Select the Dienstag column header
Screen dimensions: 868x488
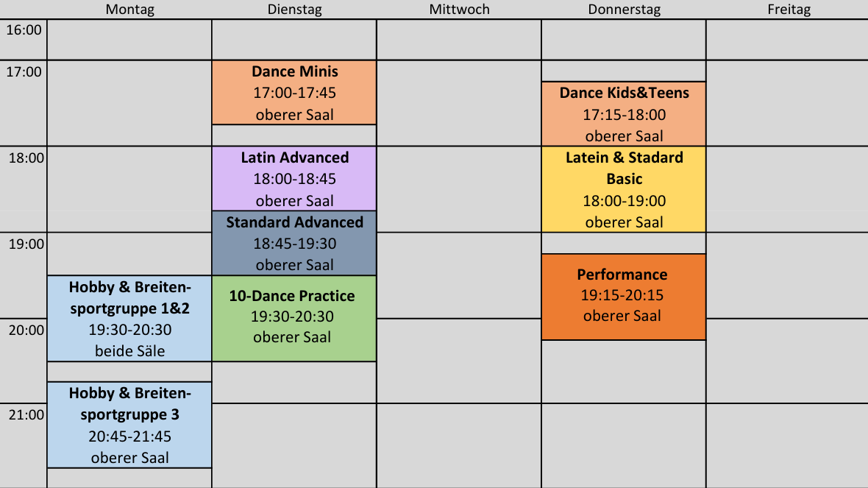point(294,10)
